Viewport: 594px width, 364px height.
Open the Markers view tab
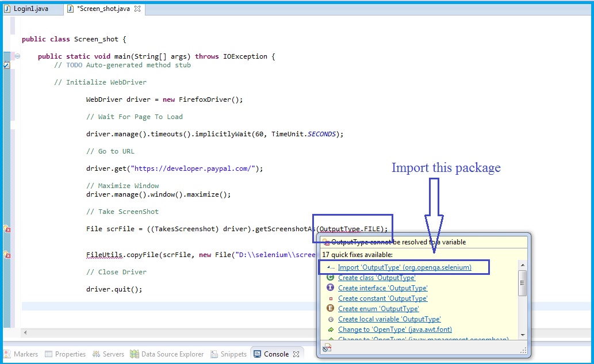[x=21, y=354]
